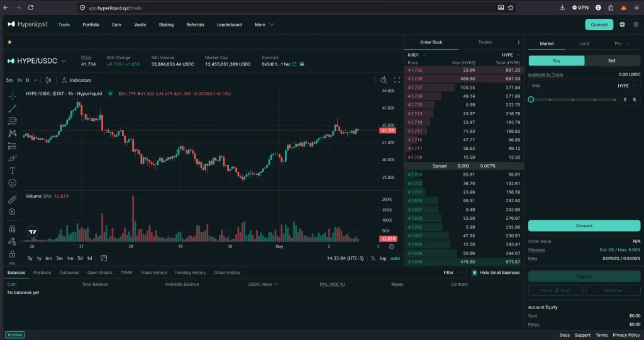Click the Connect button in header
The width and height of the screenshot is (644, 340).
[x=599, y=25]
